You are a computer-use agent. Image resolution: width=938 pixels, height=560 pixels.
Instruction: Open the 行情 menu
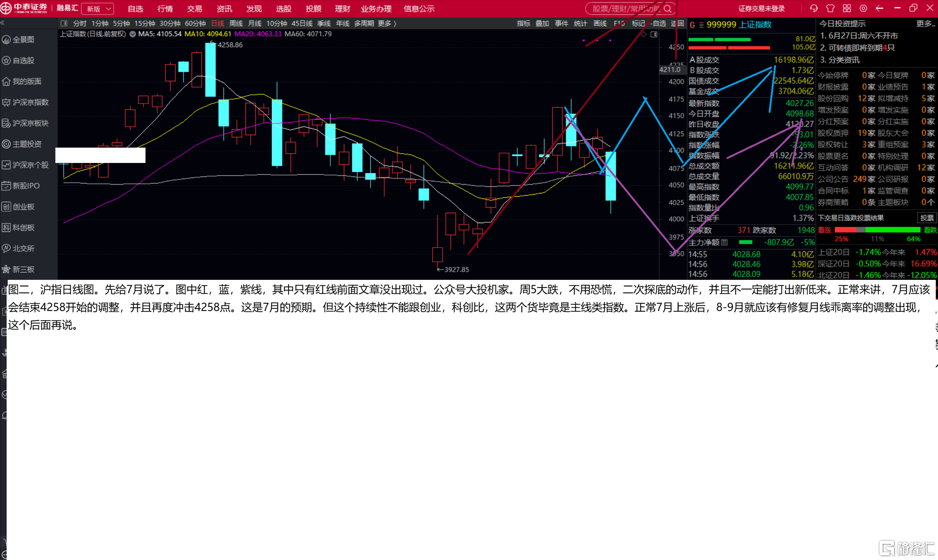pos(165,9)
